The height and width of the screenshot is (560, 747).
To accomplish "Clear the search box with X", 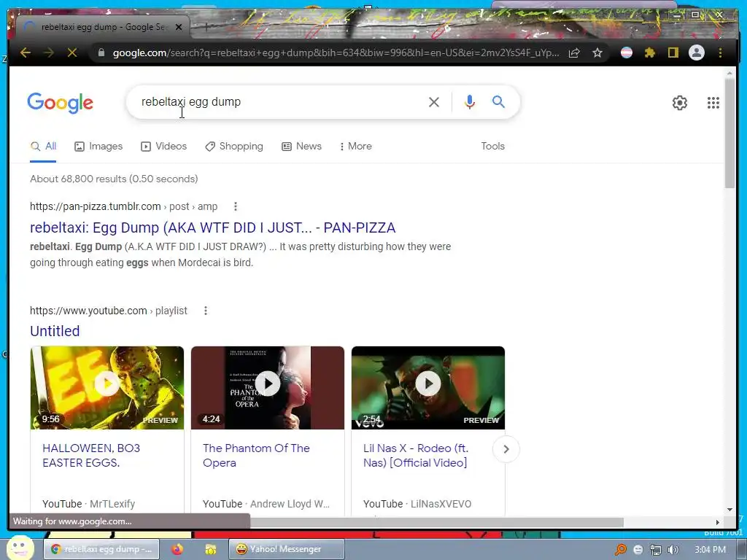I will click(433, 102).
